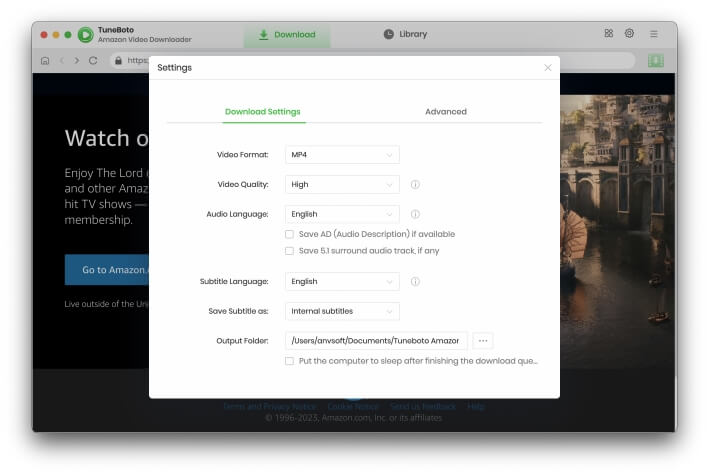This screenshot has width=709, height=475.
Task: Open the Video Quality High dropdown
Action: pyautogui.click(x=342, y=185)
